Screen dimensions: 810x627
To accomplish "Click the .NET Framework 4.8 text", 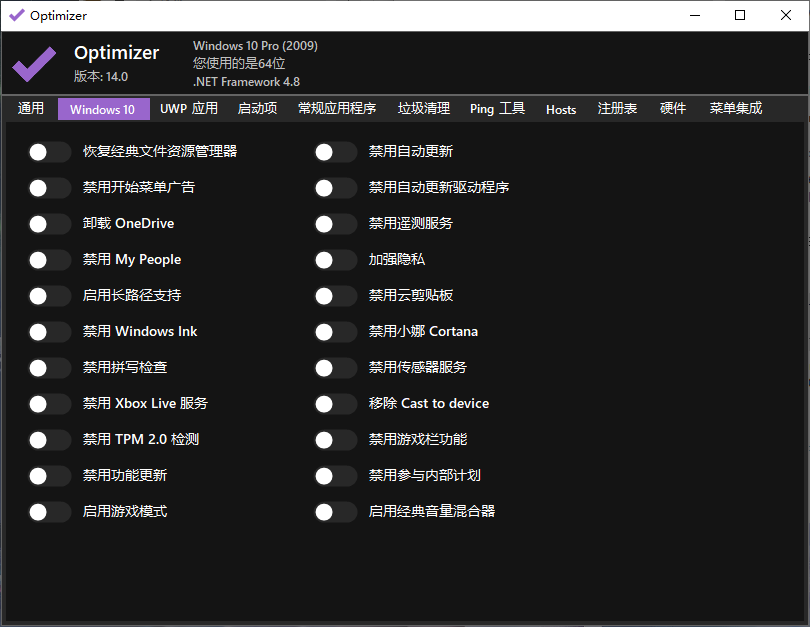I will coord(246,82).
